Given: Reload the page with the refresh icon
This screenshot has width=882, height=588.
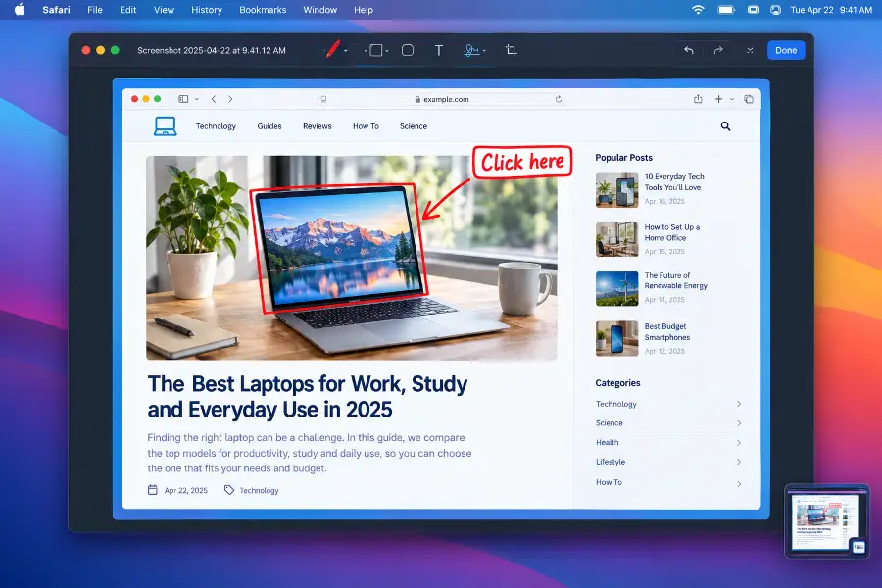Looking at the screenshot, I should pyautogui.click(x=558, y=99).
